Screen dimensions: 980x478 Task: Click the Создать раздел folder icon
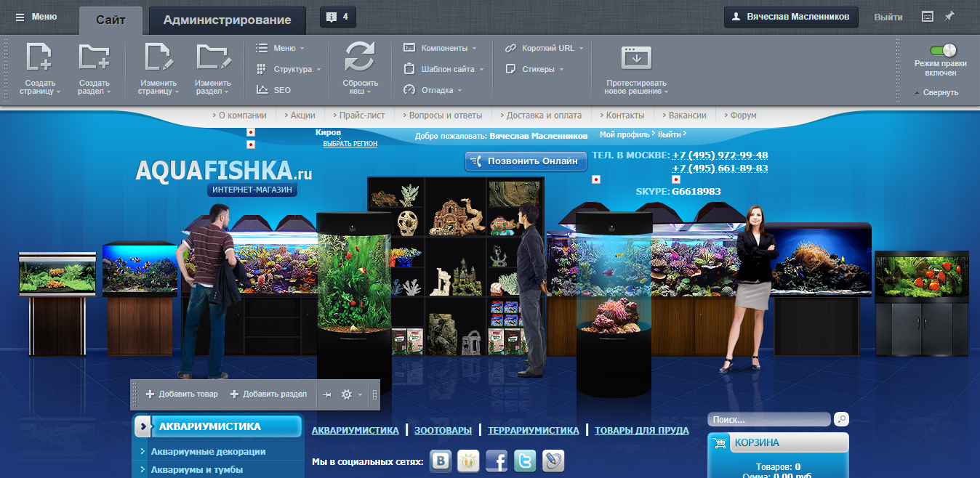pos(95,57)
